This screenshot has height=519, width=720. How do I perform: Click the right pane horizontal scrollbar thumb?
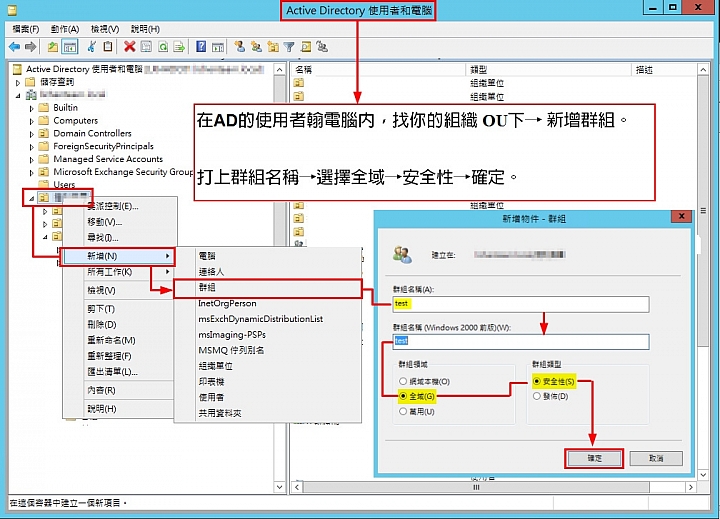476,487
